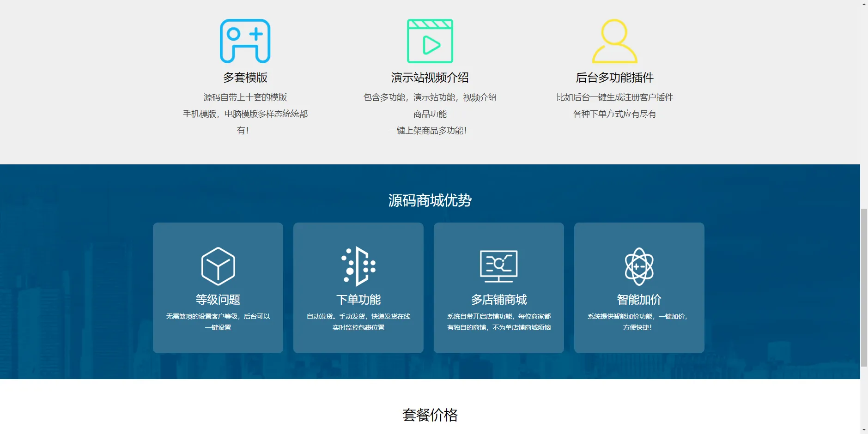Screen dimensions: 868x434
Task: Select the 智能加价 card
Action: click(639, 288)
